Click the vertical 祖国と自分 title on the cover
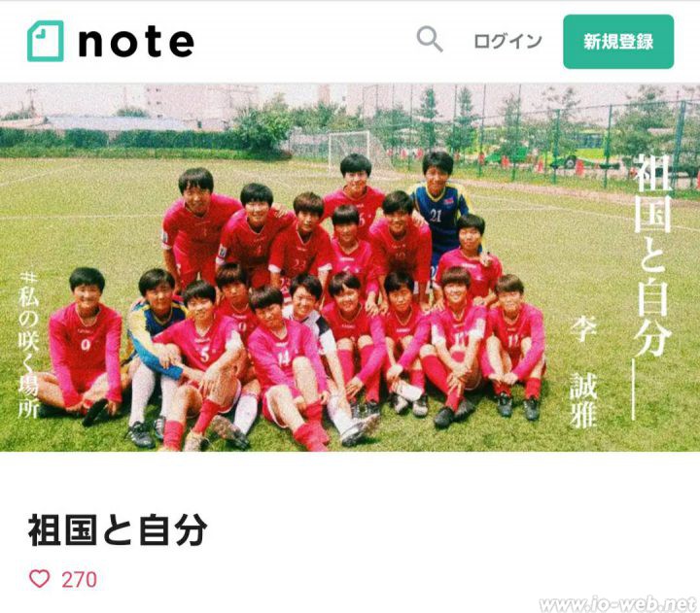 651,255
